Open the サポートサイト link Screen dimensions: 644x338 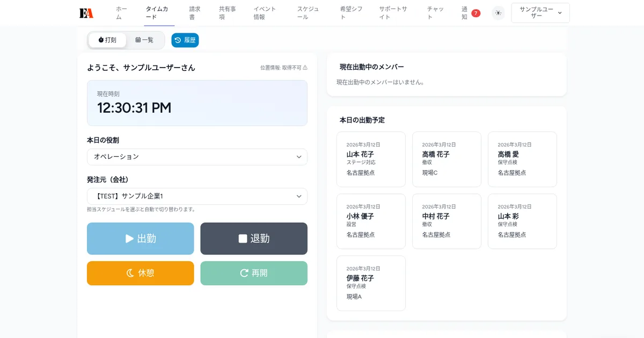pos(393,12)
